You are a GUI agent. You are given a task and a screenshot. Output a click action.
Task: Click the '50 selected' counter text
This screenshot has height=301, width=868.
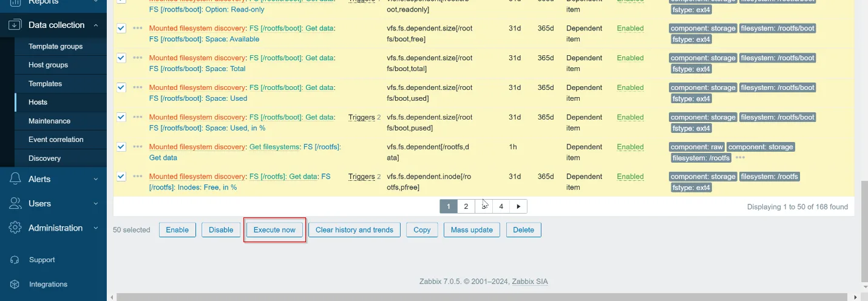pyautogui.click(x=132, y=230)
